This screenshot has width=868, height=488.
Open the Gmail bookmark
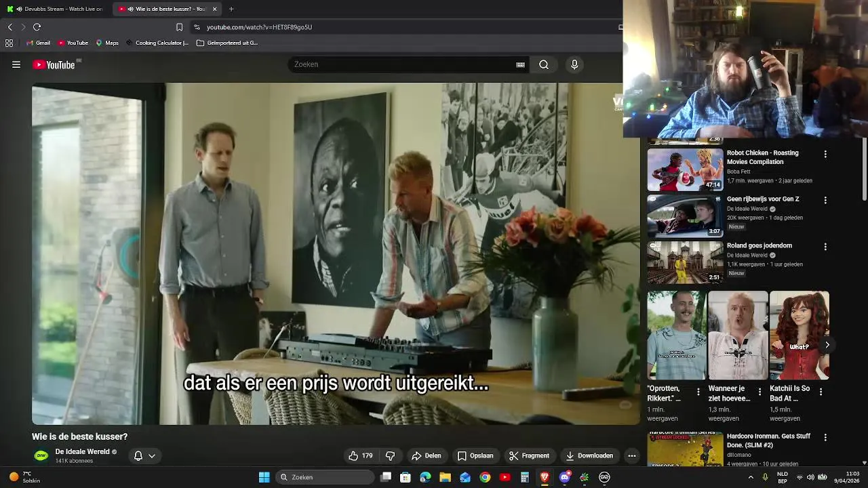pos(38,43)
